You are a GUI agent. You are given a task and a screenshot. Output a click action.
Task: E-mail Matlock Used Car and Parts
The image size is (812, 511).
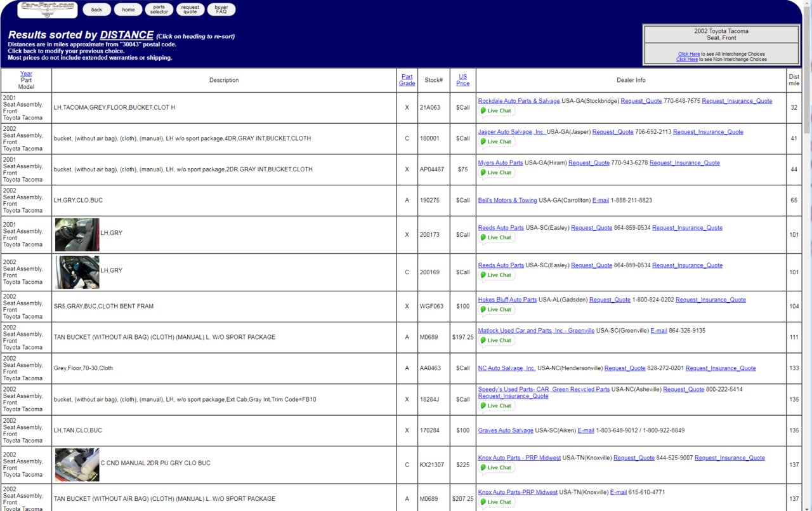tap(658, 331)
